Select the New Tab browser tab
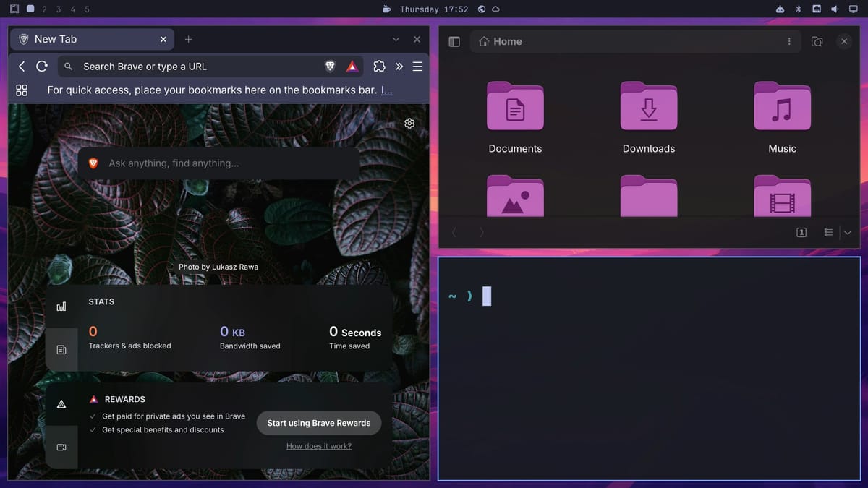The image size is (868, 488). [93, 40]
